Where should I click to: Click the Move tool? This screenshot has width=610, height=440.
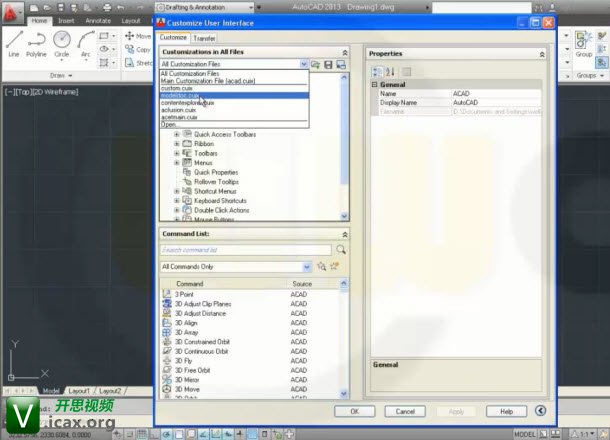pos(138,36)
